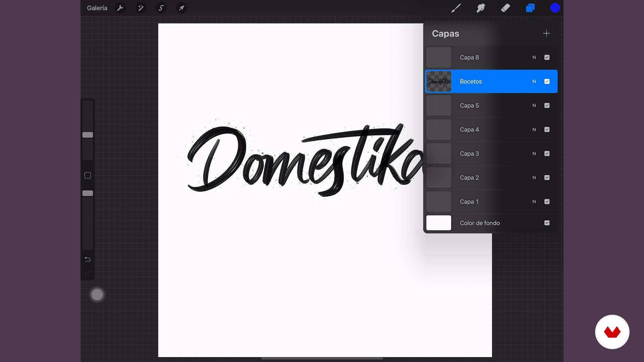Open blend mode N for Capa 8

[x=534, y=57]
